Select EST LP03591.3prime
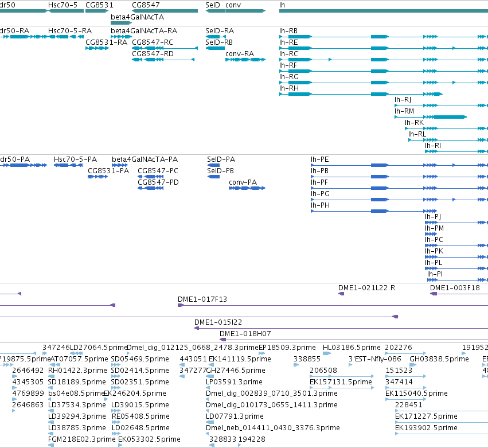 point(234,382)
